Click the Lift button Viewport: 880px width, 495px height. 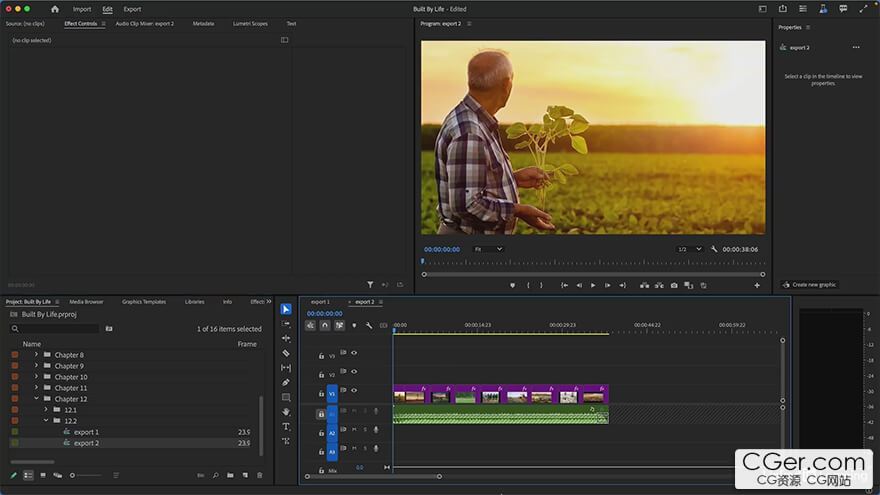644,285
